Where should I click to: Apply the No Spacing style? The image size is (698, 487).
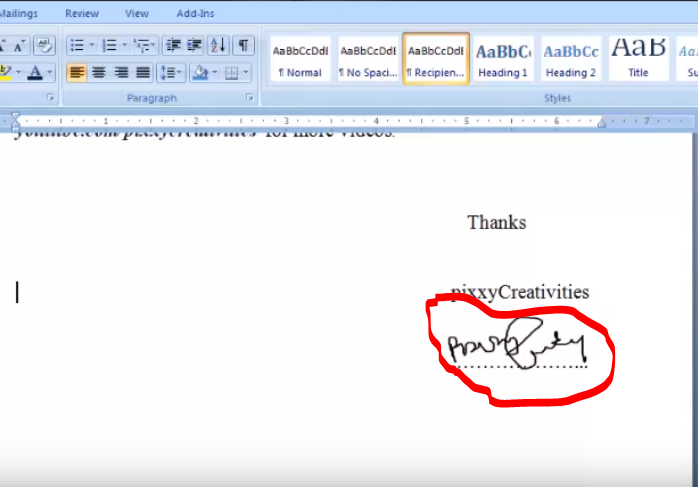pos(368,59)
